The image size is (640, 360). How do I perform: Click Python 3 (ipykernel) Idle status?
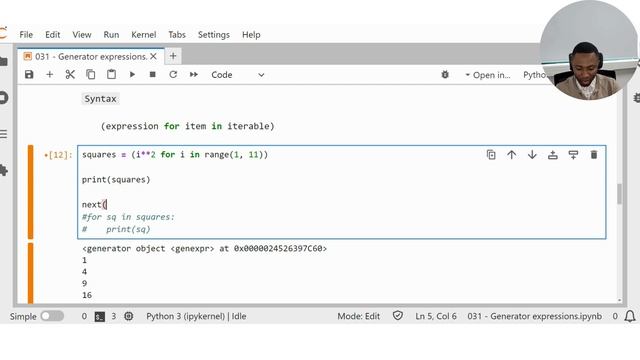point(196,316)
